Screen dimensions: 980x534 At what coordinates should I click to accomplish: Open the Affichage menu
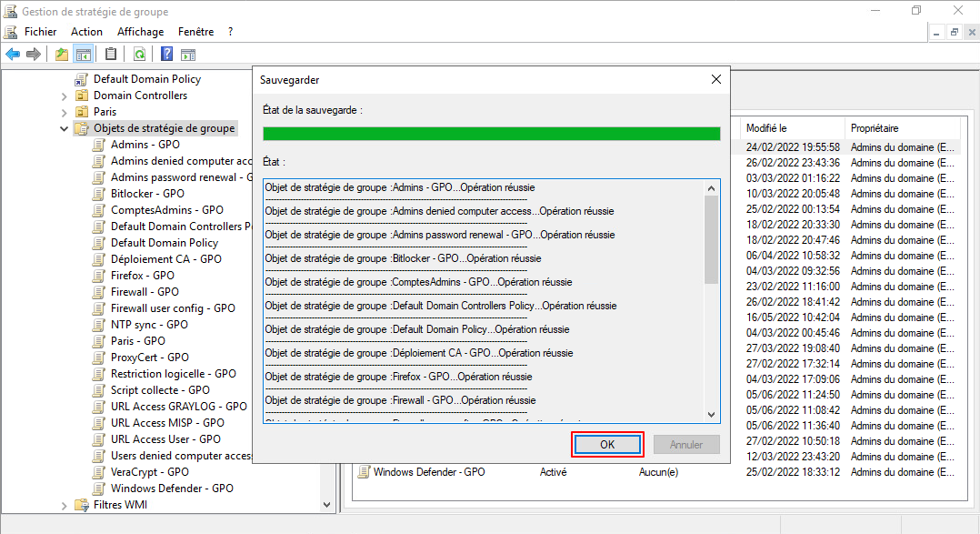140,32
